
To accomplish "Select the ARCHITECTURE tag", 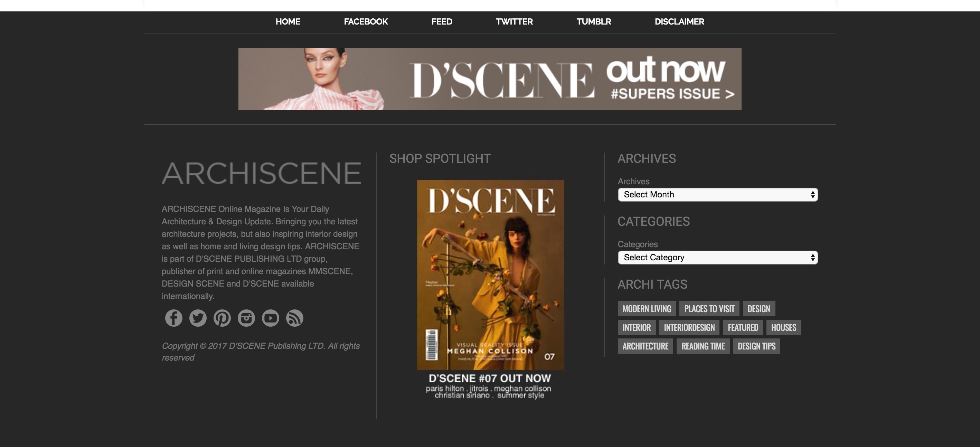I will point(646,346).
